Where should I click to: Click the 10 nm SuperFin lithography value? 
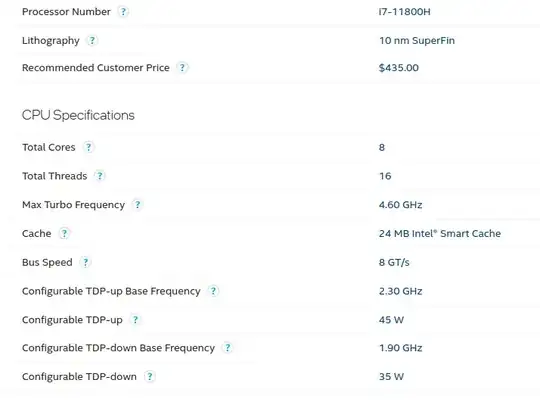[417, 41]
